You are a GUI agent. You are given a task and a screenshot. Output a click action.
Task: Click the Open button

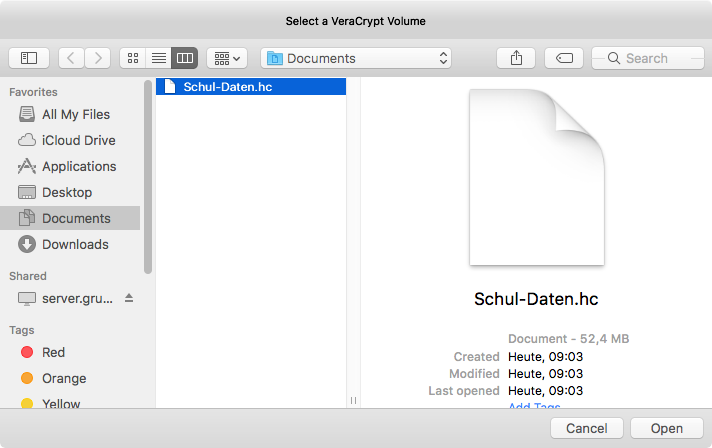666,428
